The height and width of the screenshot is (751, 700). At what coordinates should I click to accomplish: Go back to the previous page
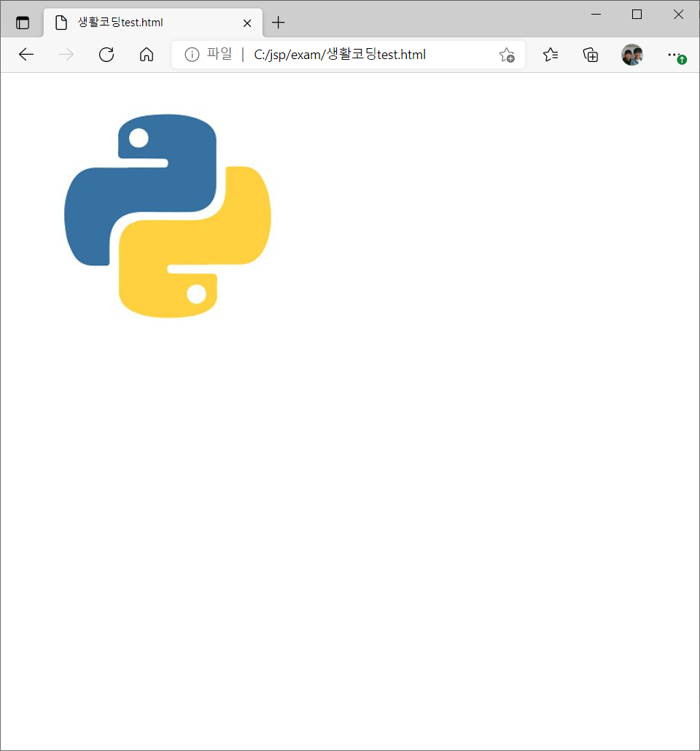[x=26, y=55]
